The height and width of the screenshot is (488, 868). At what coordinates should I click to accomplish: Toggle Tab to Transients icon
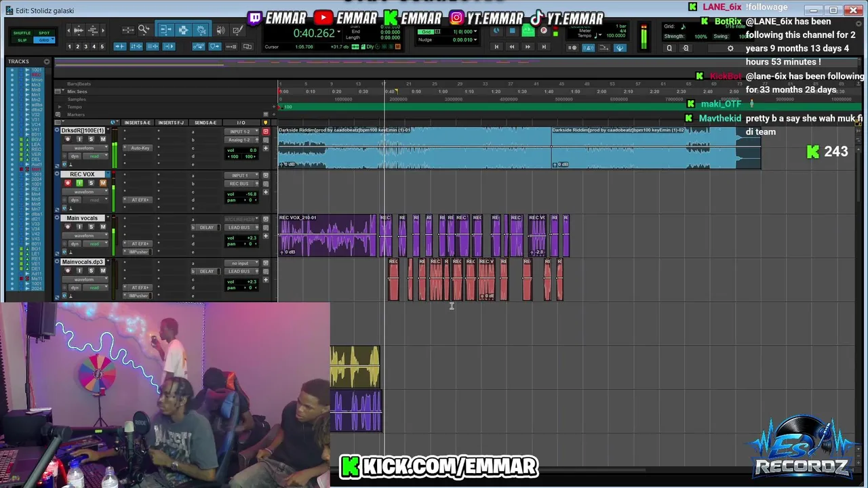(120, 46)
